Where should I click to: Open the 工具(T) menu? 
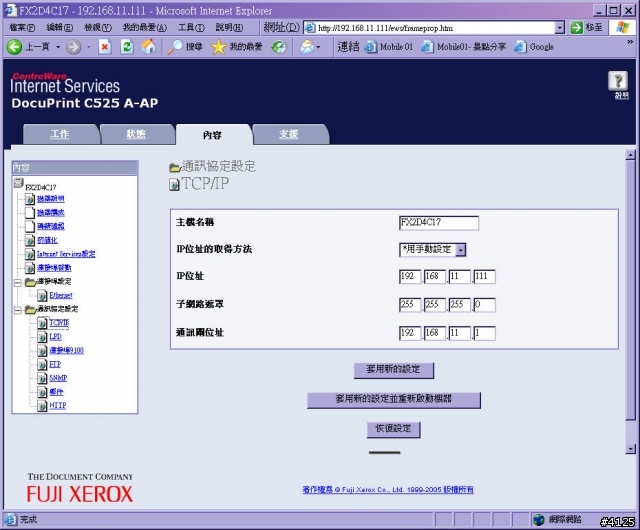tap(191, 28)
